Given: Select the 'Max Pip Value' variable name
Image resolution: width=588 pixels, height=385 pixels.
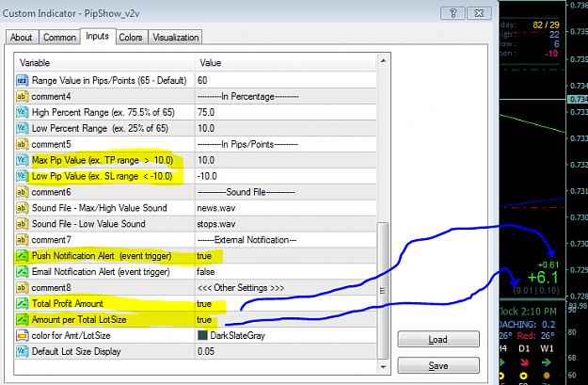Looking at the screenshot, I should (103, 160).
